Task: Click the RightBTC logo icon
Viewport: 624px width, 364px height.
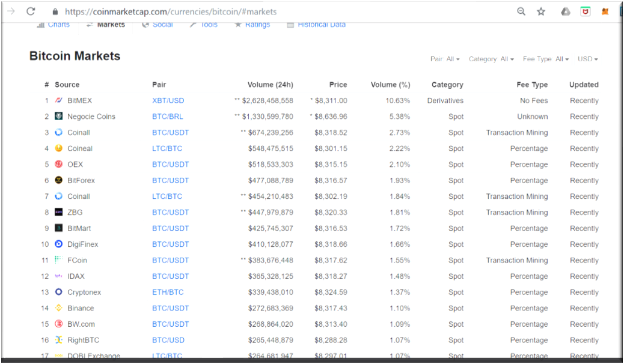Action: (x=58, y=340)
